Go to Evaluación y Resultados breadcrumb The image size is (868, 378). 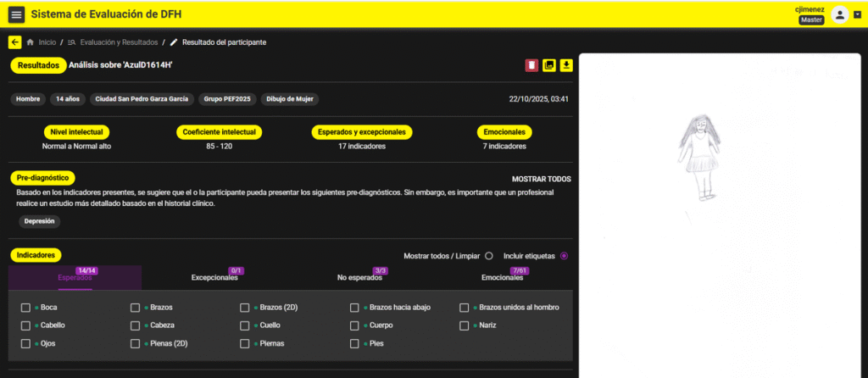pos(114,42)
